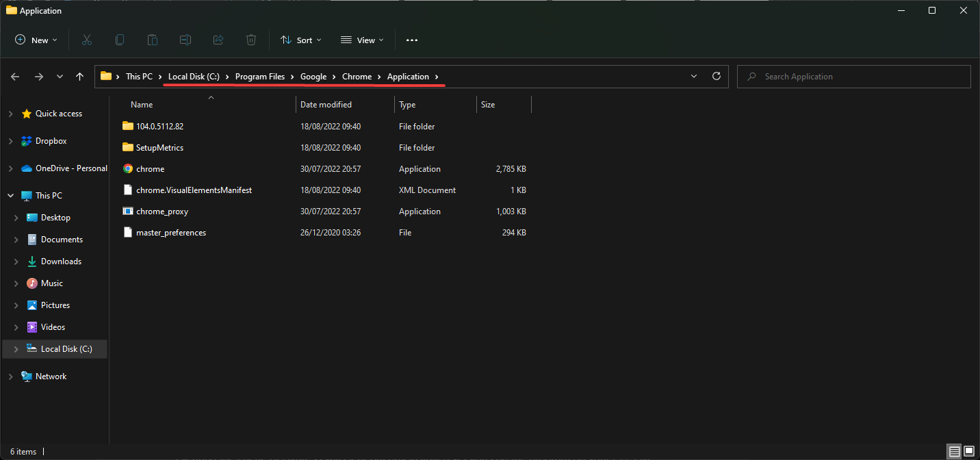Click This PC in the address breadcrumb

tap(139, 77)
